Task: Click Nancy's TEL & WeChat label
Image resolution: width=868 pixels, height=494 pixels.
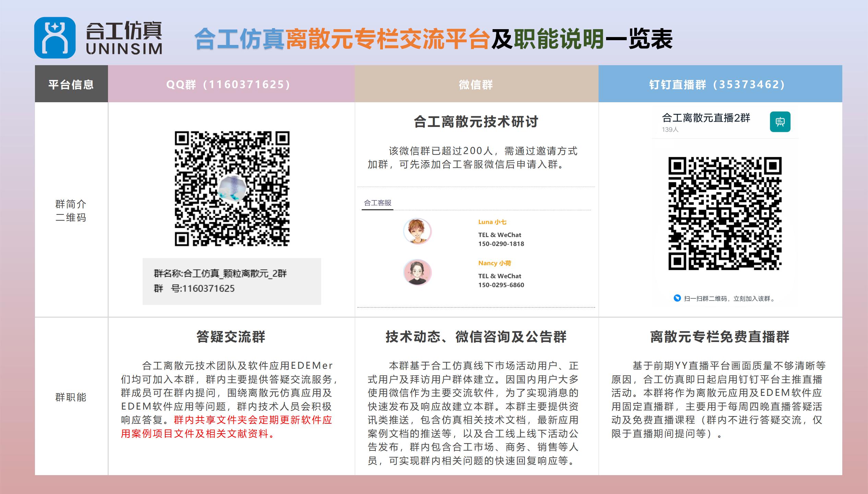Action: click(499, 276)
